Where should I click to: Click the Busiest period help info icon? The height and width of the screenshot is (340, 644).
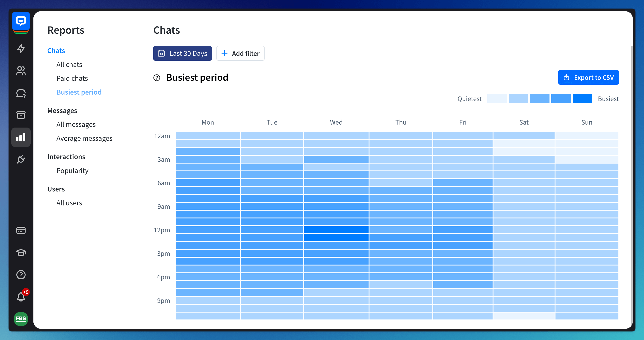pos(157,78)
